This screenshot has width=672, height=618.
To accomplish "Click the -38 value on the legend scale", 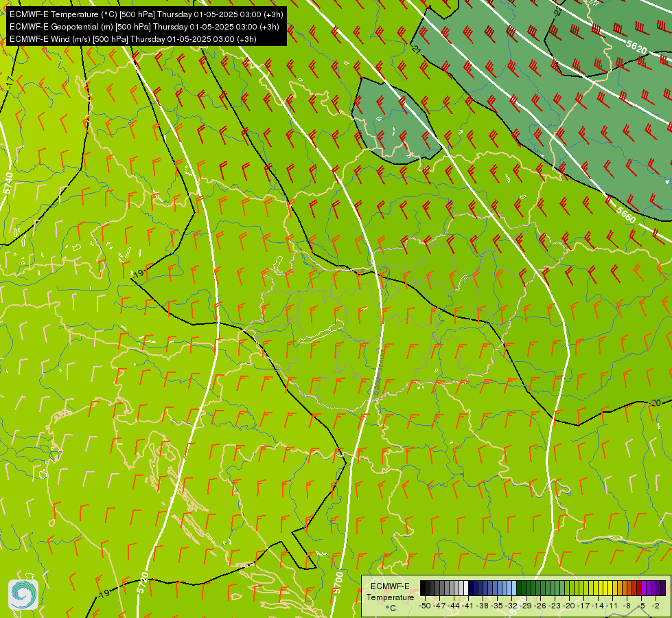I will coord(482,606).
